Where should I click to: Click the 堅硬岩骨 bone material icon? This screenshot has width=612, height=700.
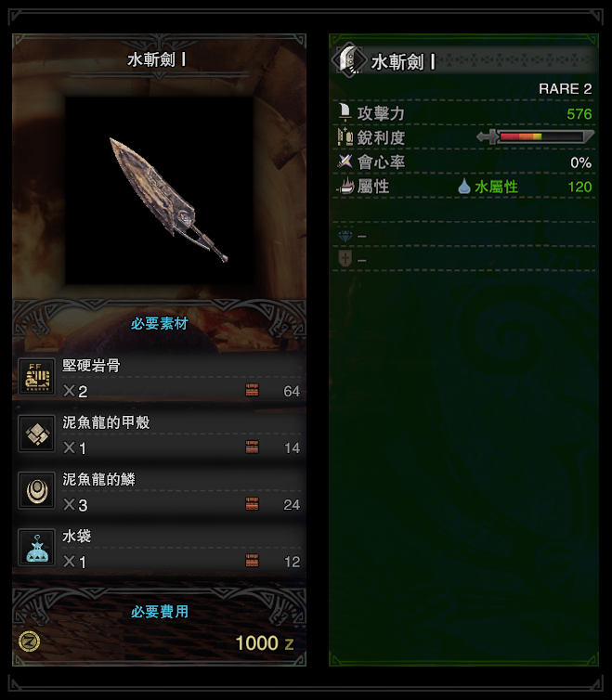pyautogui.click(x=36, y=376)
